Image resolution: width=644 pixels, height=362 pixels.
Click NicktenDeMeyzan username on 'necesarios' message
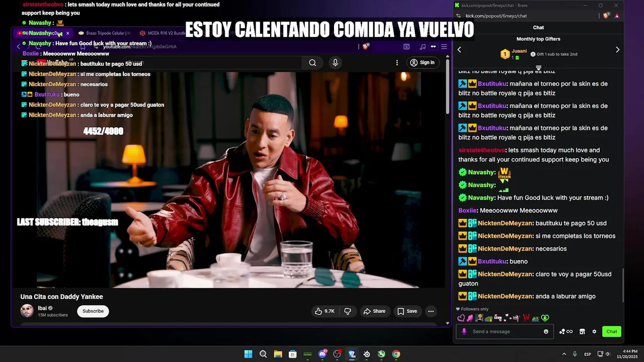(506, 248)
